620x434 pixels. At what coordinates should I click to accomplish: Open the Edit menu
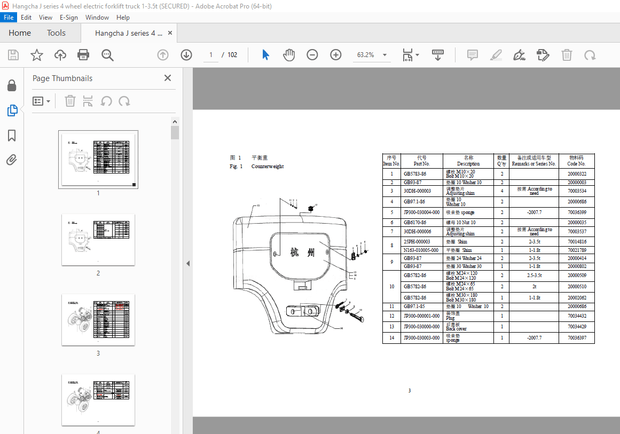click(x=26, y=17)
